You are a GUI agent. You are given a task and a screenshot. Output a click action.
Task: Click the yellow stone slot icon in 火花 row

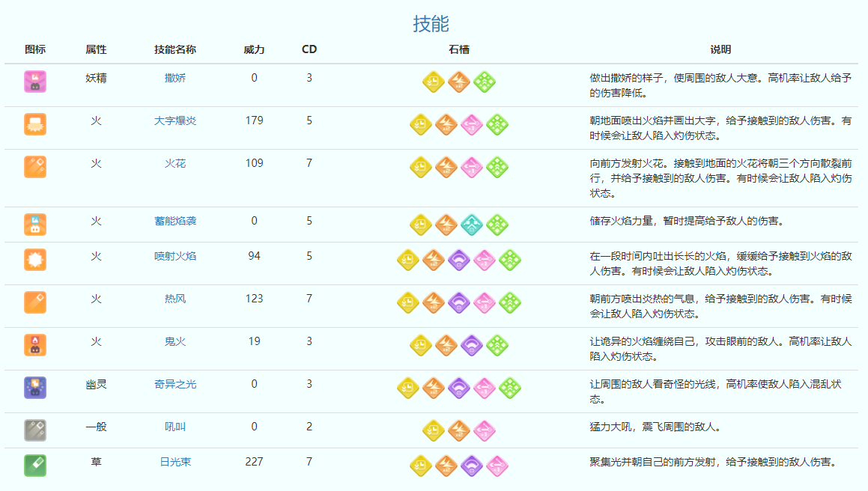coord(421,167)
